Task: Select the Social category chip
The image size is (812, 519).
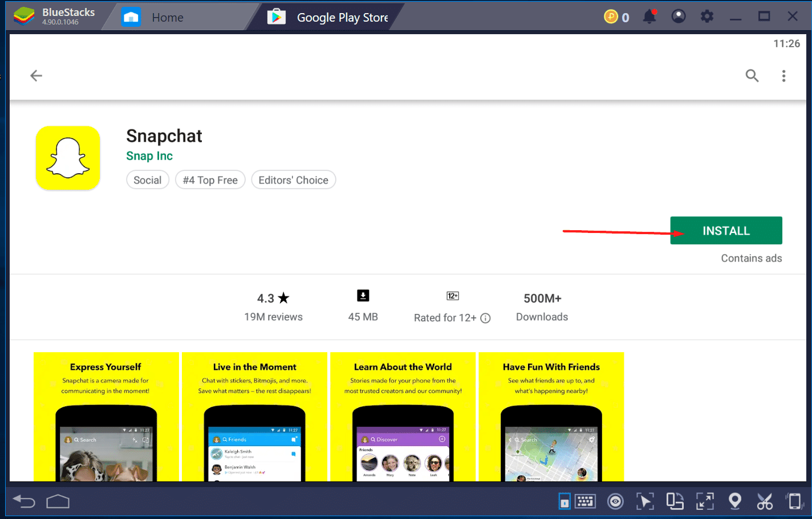Action: point(148,180)
